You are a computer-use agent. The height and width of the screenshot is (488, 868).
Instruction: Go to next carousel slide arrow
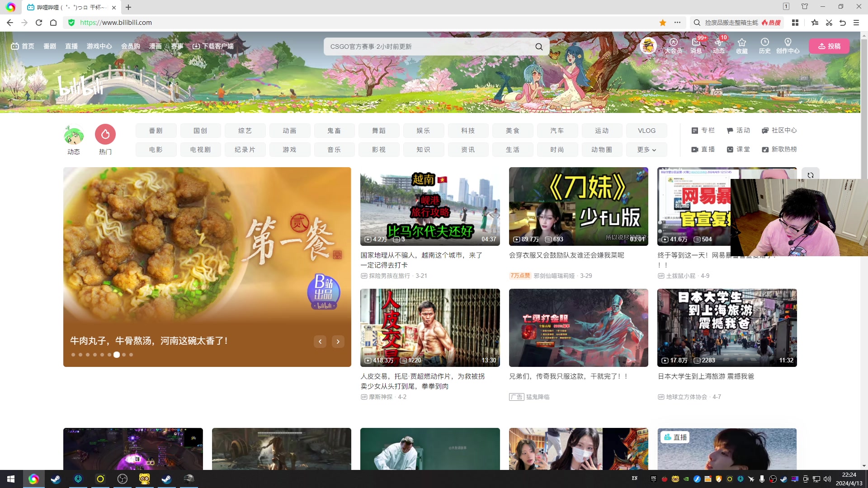(338, 342)
